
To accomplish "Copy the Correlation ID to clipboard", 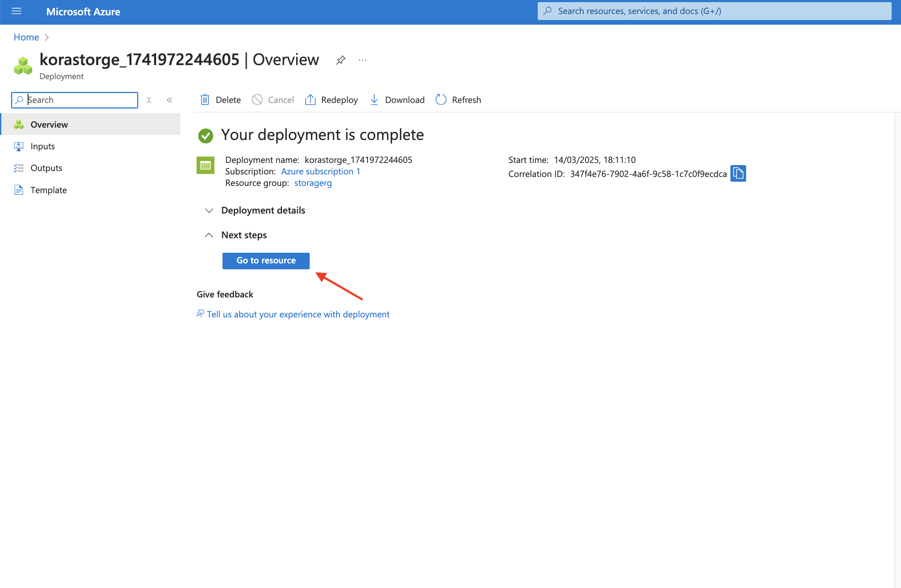I will [738, 173].
